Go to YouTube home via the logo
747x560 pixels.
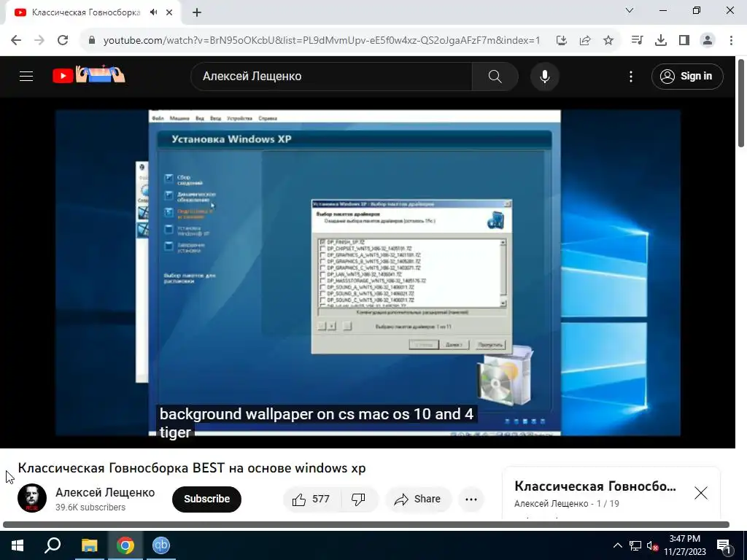point(88,75)
